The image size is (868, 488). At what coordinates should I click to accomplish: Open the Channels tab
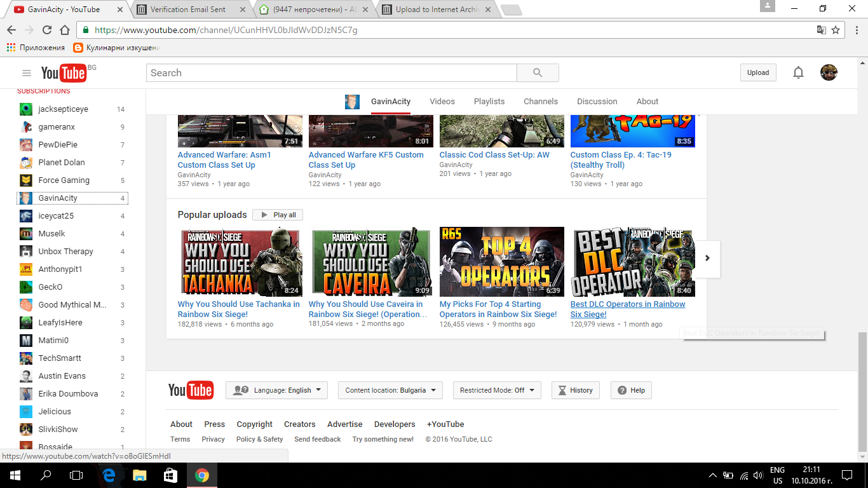(541, 102)
